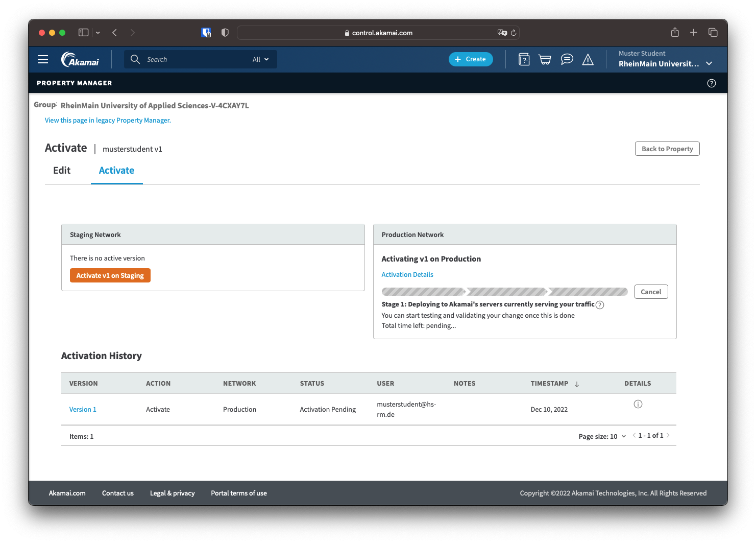Click the musterstudent@hs-rm.de user cell

(x=406, y=410)
